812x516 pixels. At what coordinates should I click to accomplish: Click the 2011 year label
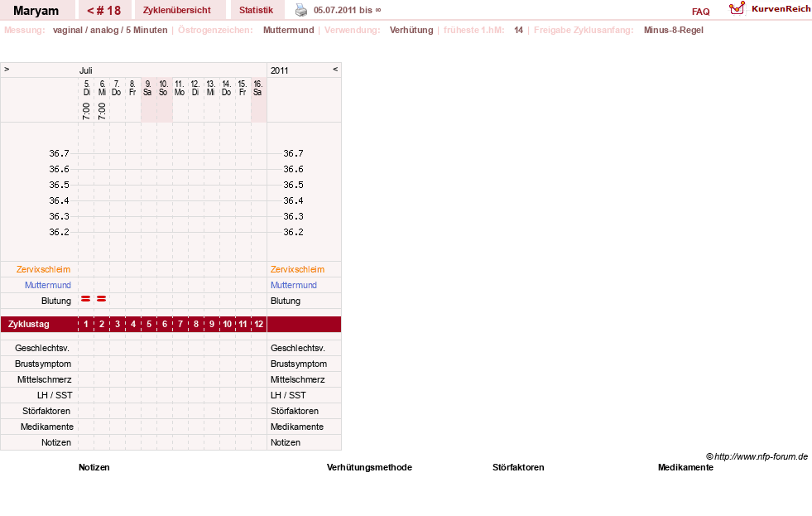[x=279, y=70]
